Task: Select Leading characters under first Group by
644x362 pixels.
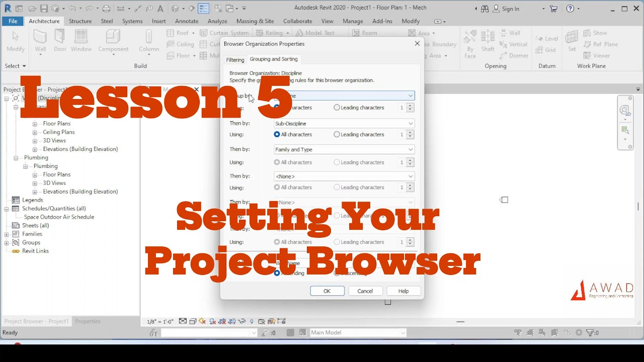Action: [337, 108]
